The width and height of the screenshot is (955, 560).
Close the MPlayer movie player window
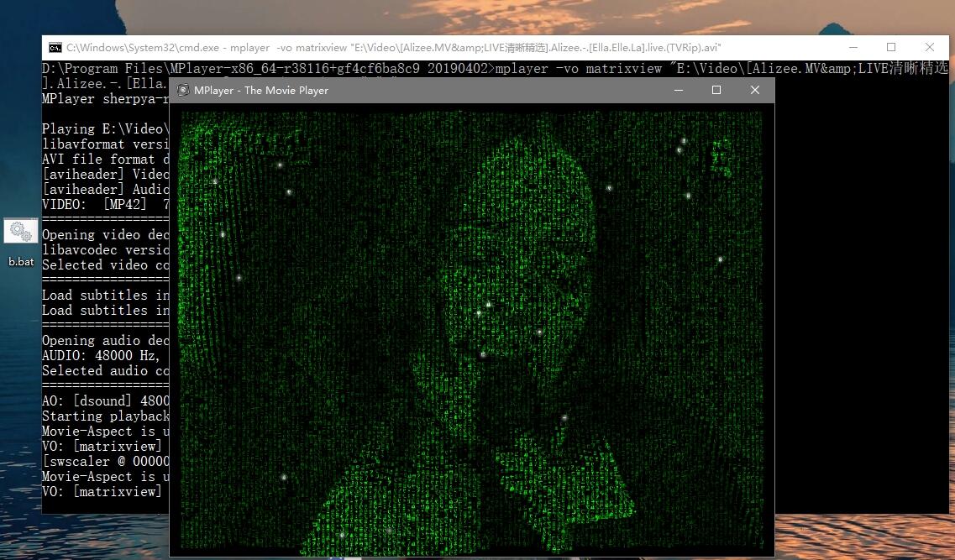[x=755, y=90]
